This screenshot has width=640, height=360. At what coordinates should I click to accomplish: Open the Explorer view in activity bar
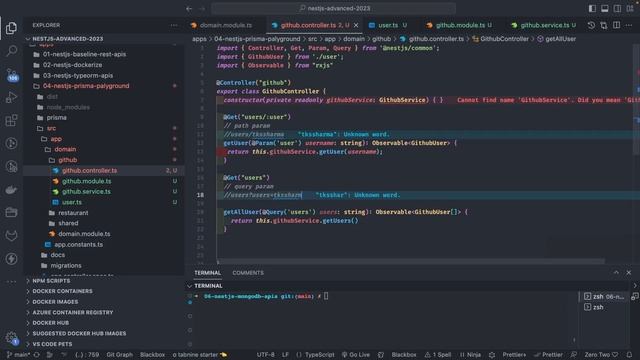[x=11, y=28]
